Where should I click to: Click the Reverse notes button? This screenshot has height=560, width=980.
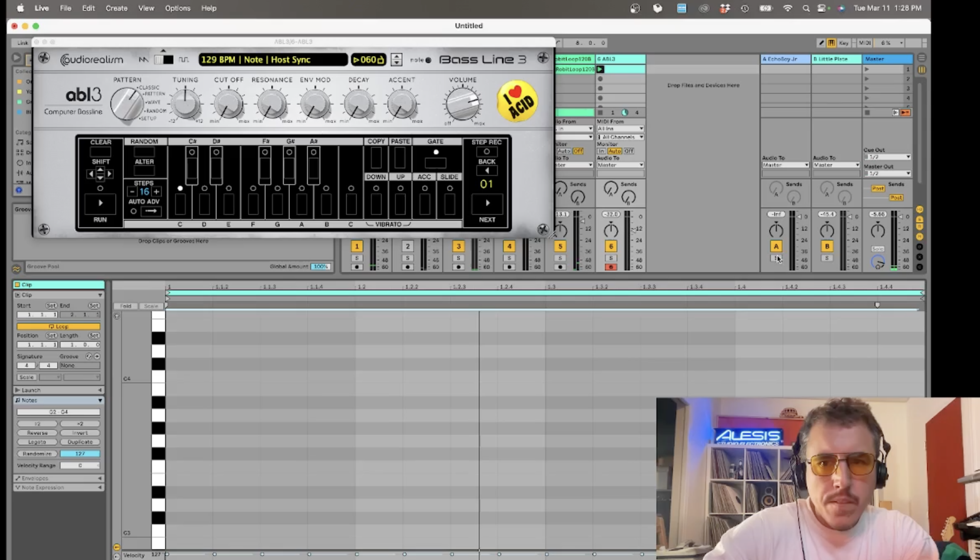[37, 433]
